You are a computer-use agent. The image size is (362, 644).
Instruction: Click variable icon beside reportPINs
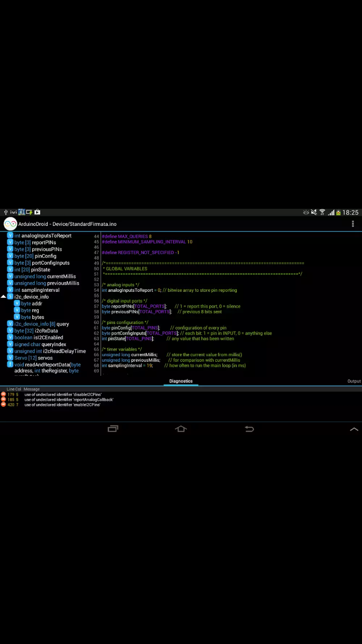point(10,243)
